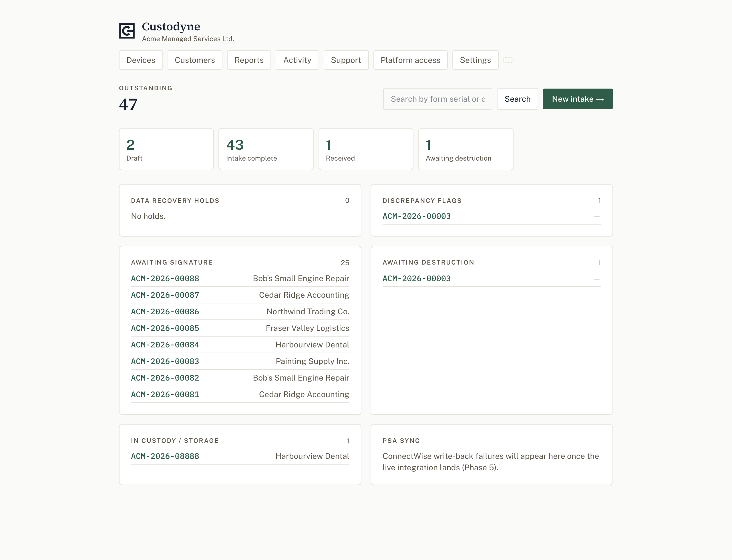
Task: Click Bob's Small Engine Repair on 00088 row
Action: tap(301, 278)
